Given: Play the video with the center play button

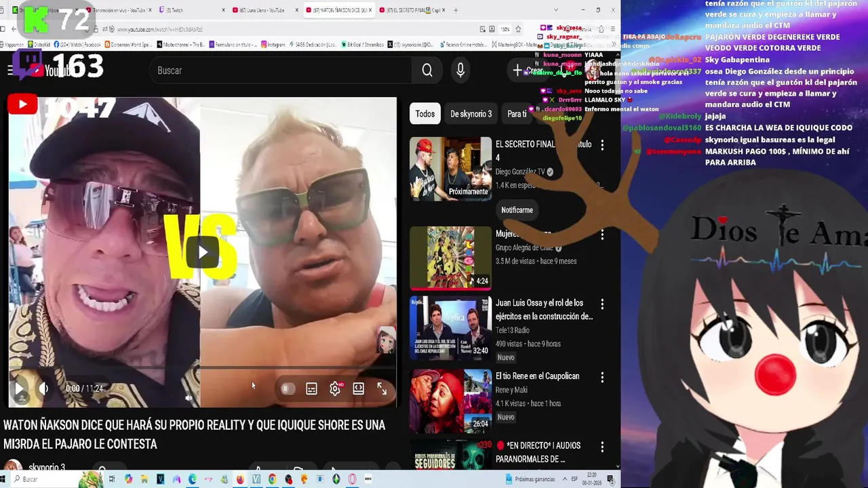Looking at the screenshot, I should point(203,253).
